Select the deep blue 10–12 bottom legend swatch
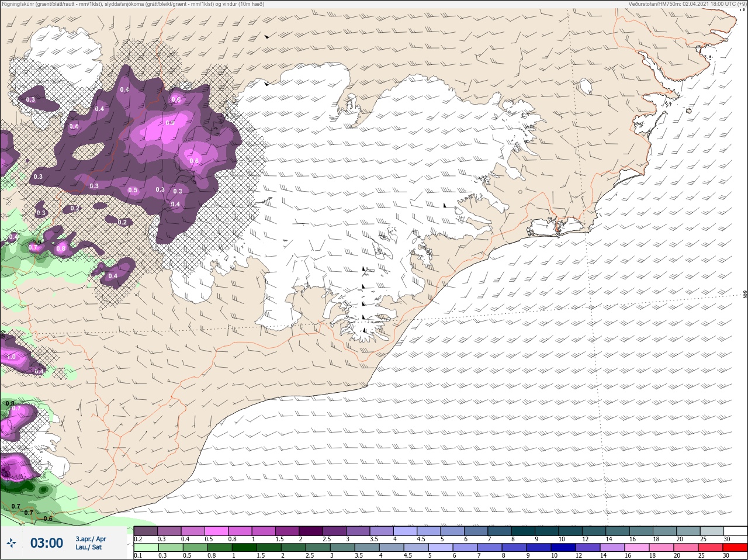This screenshot has width=748, height=560. coord(563,548)
